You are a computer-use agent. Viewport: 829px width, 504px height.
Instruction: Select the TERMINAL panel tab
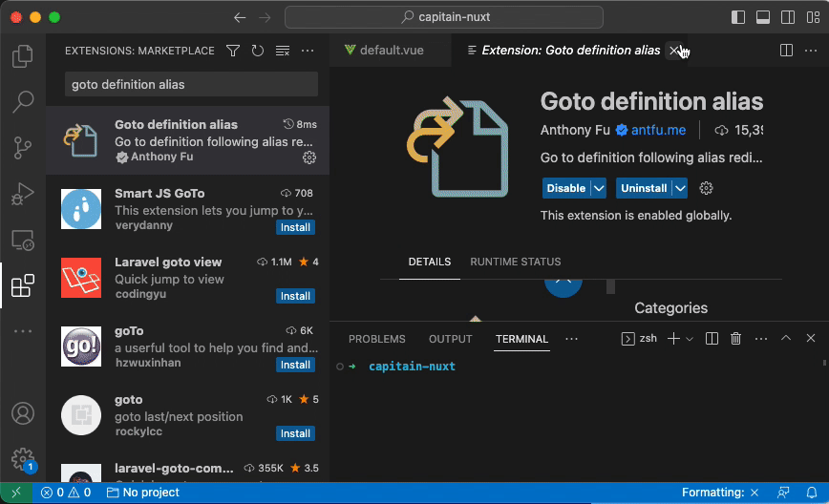(521, 339)
